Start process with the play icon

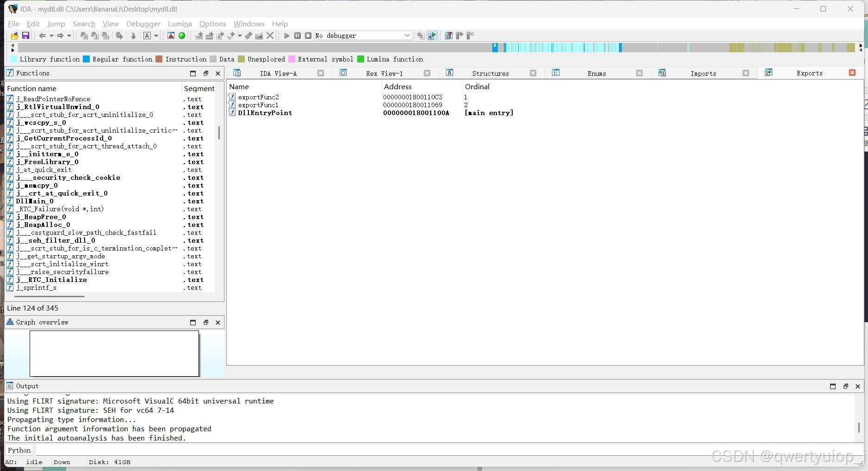287,36
